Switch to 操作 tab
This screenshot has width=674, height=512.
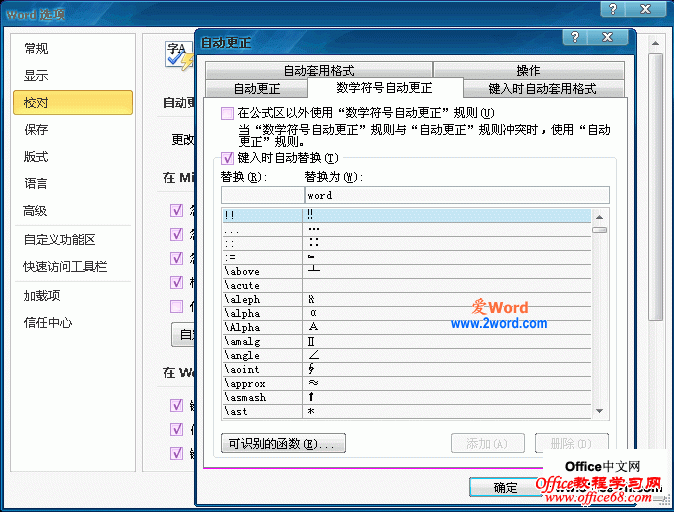(528, 70)
